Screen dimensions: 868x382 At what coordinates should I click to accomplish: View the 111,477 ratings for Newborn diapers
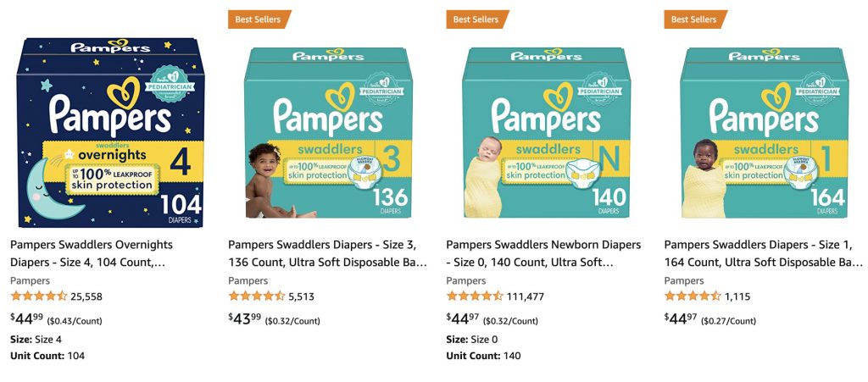pos(526,296)
